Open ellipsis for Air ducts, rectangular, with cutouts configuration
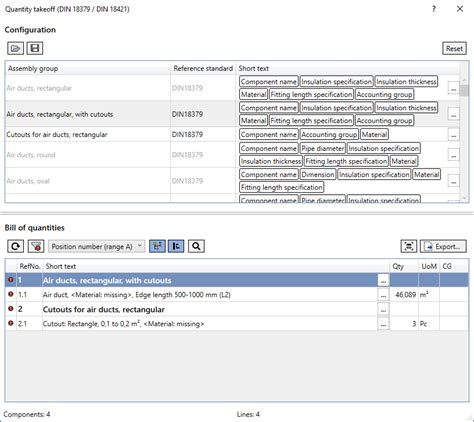 pyautogui.click(x=453, y=114)
